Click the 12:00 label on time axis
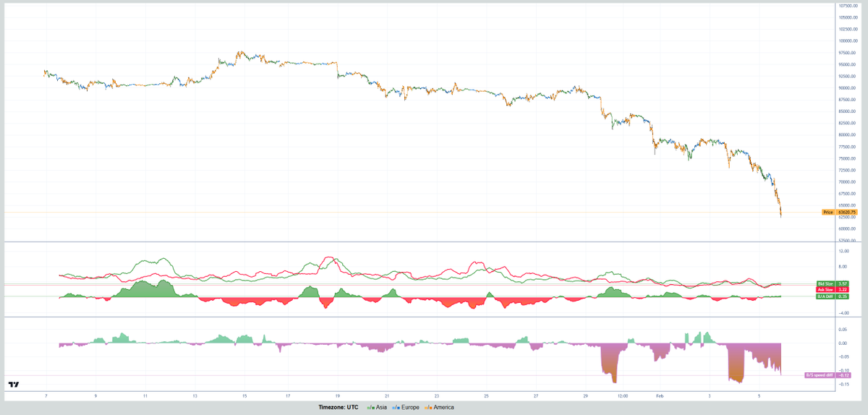Screen dimensions: 868x415 (x=623, y=396)
